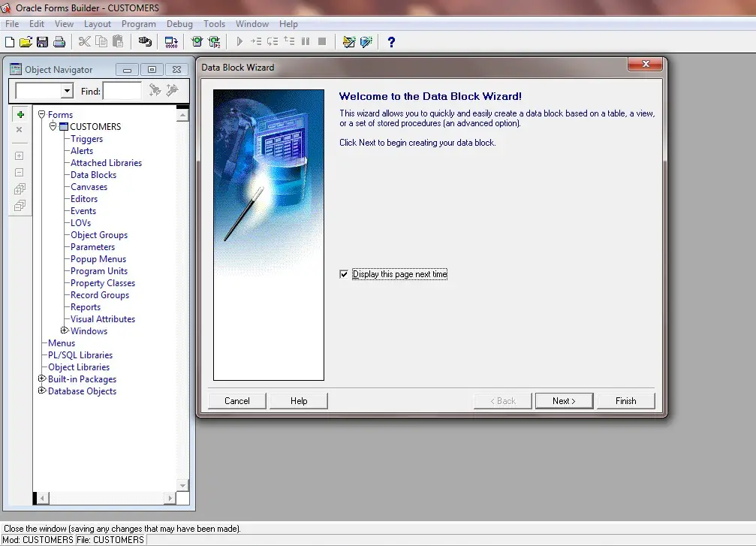Screen dimensions: 756x546
Task: Open the View menu
Action: [x=64, y=23]
